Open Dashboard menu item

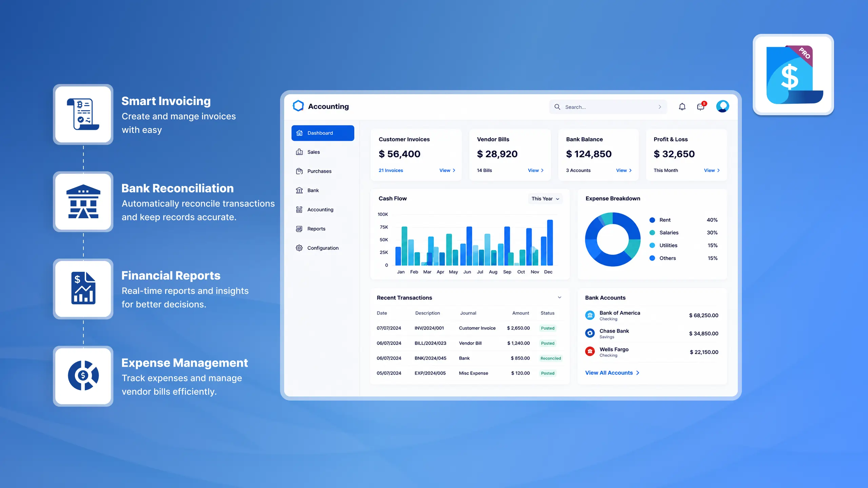323,133
